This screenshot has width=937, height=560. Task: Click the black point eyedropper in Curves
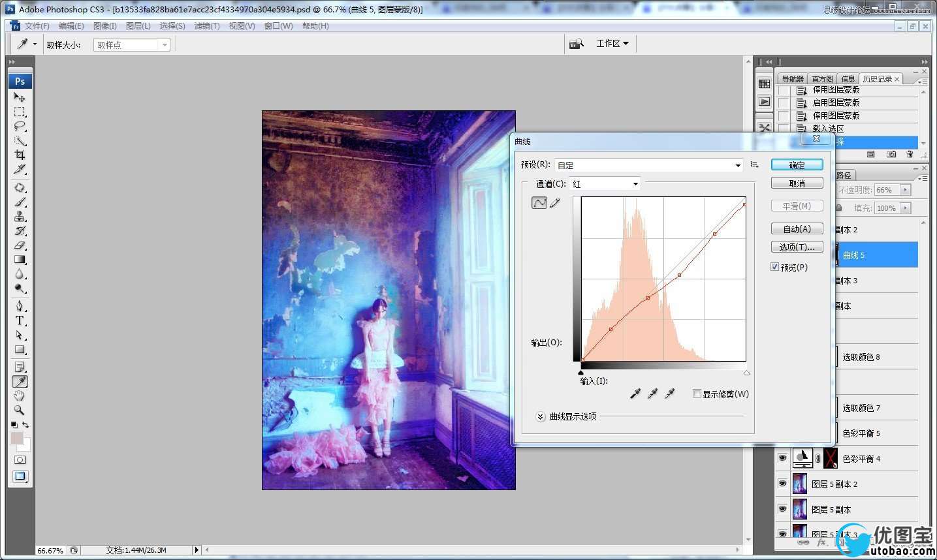635,394
